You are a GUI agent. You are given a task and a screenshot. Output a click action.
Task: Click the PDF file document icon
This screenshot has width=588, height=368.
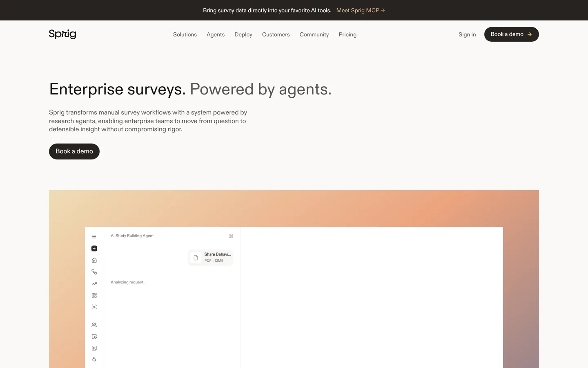pyautogui.click(x=196, y=258)
